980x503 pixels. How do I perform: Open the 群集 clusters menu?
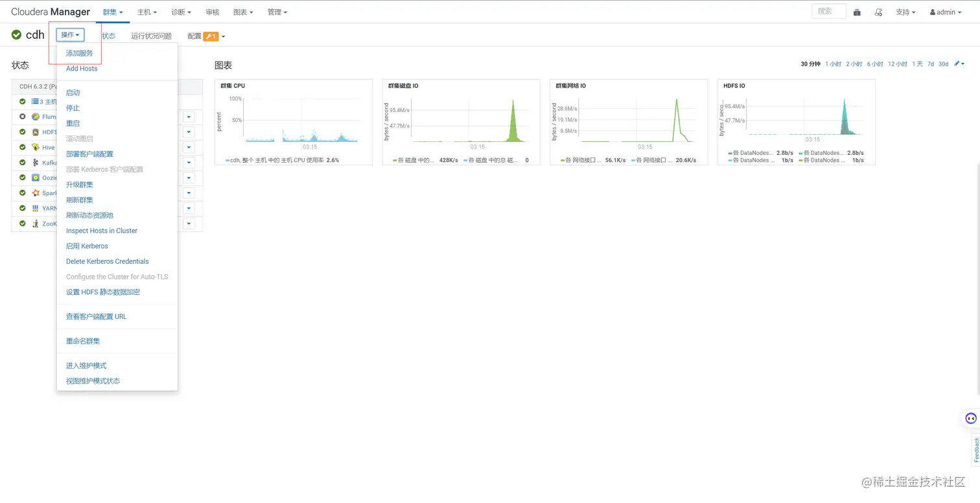click(x=113, y=12)
